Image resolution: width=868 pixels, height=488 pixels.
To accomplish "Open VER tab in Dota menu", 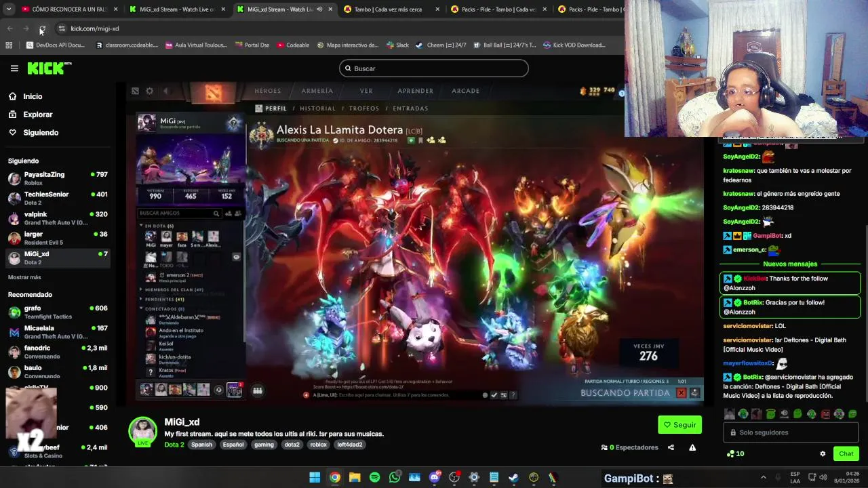I will tap(366, 91).
